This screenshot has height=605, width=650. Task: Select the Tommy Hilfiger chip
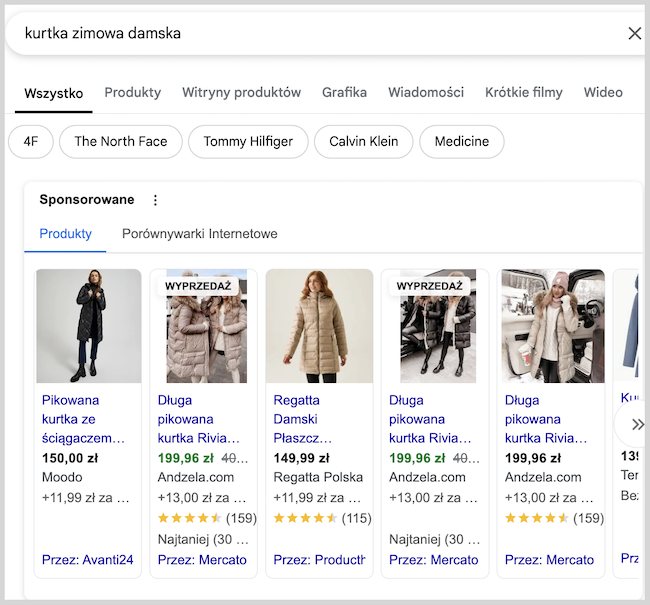248,142
